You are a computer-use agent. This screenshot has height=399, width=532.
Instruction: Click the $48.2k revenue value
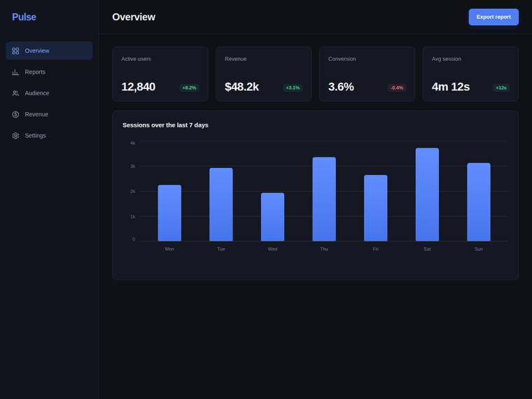[x=242, y=87]
